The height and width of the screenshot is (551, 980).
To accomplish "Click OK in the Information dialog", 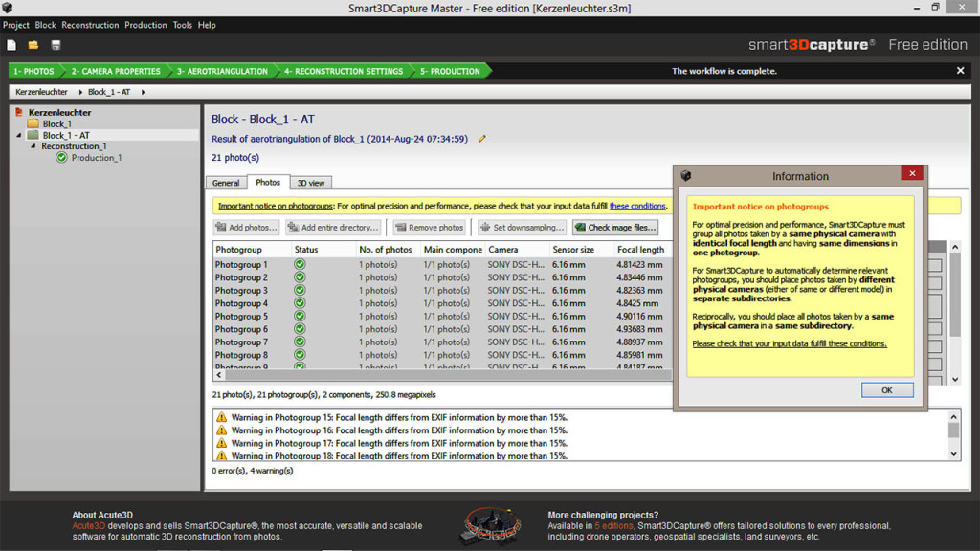I will tap(887, 390).
